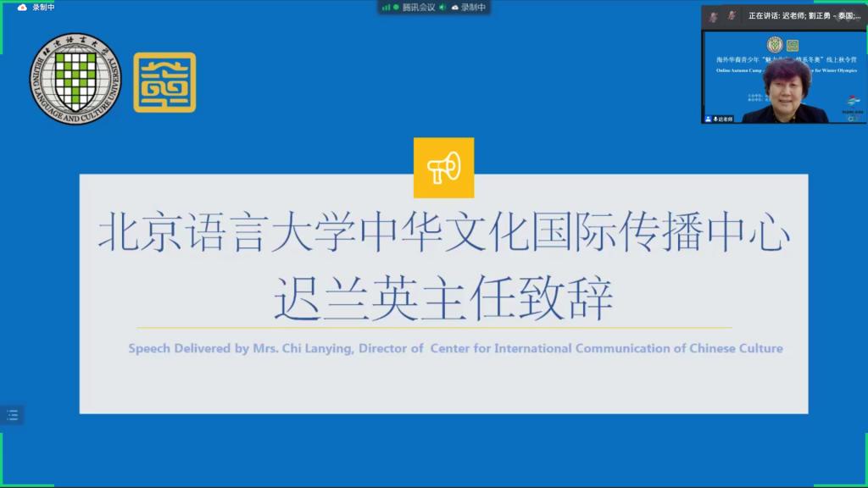Click the green dot beside 腾讯会议
The image size is (868, 488).
point(396,8)
